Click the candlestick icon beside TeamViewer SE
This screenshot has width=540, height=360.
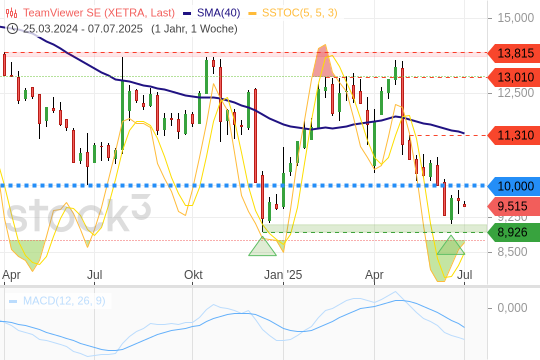[11, 13]
